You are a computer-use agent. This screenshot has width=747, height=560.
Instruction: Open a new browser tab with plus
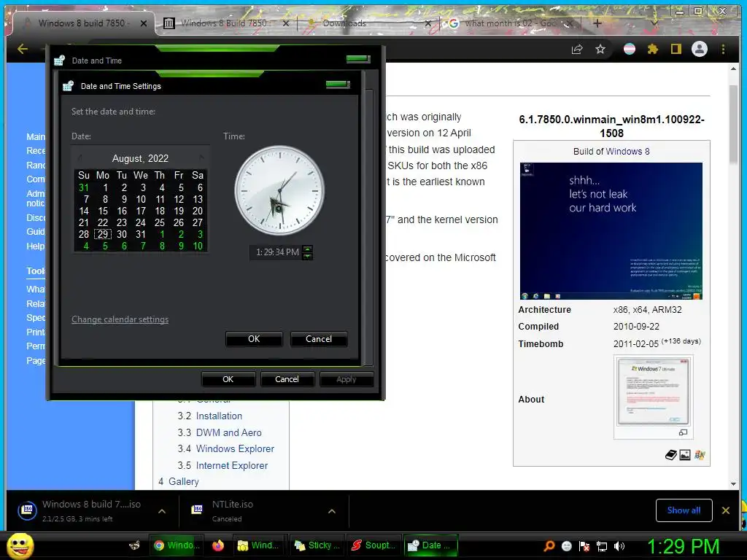[597, 23]
